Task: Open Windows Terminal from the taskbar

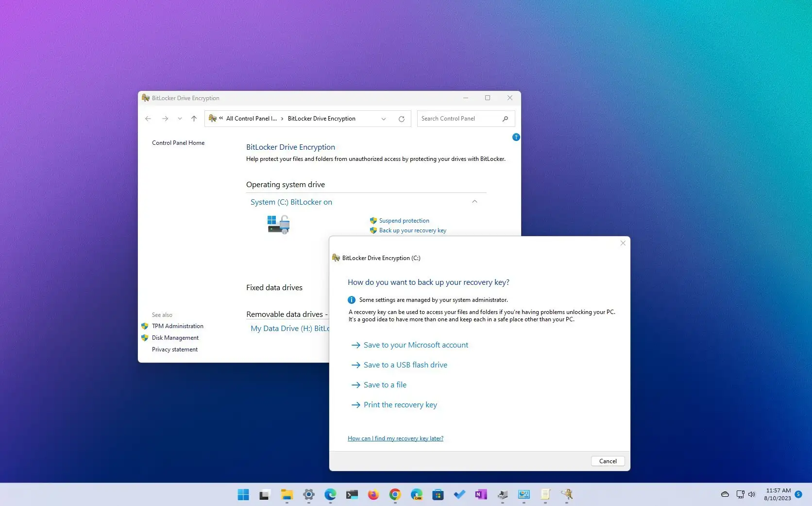Action: pyautogui.click(x=352, y=495)
